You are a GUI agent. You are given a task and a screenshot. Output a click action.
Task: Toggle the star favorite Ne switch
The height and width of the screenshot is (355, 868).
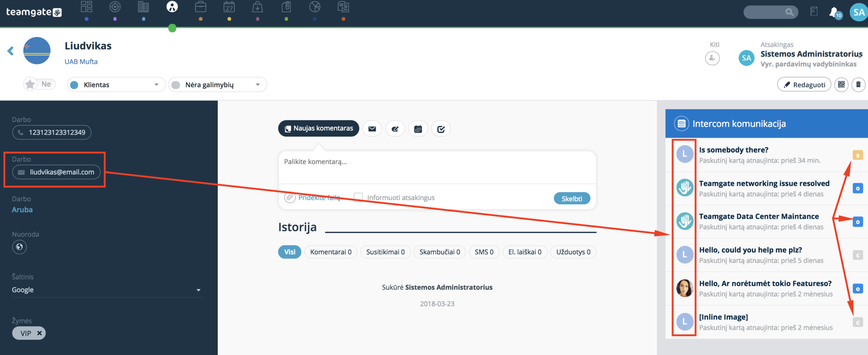[x=39, y=84]
